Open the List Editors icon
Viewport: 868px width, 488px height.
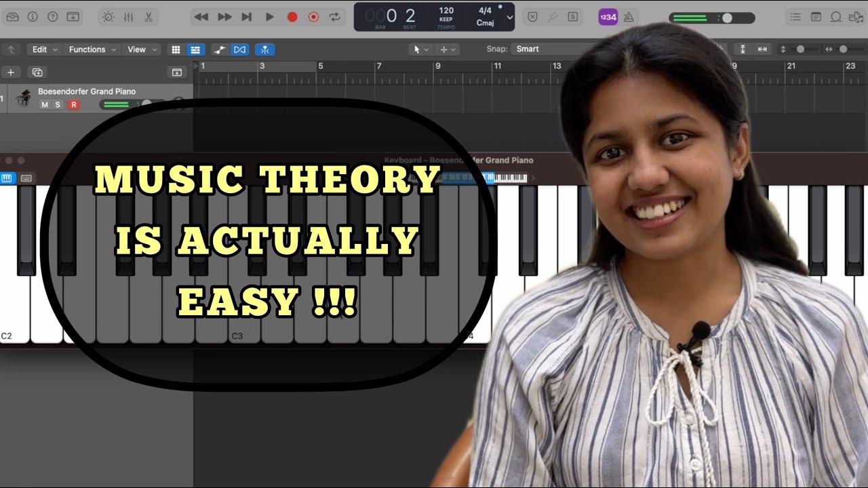click(795, 17)
